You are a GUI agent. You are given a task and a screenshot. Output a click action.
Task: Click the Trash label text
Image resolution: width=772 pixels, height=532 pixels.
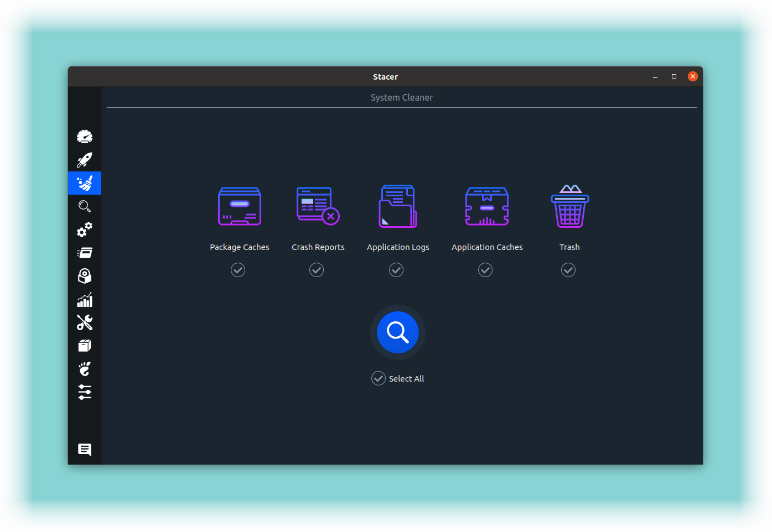coord(569,247)
